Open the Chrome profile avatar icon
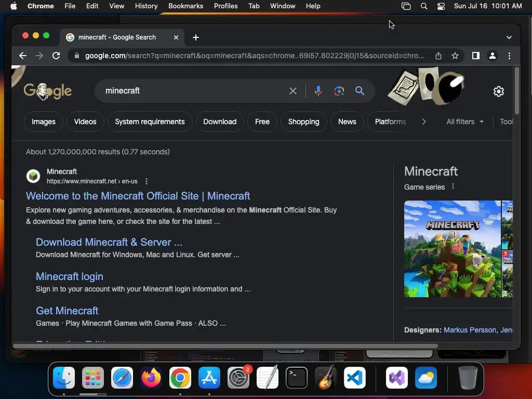 coord(493,56)
